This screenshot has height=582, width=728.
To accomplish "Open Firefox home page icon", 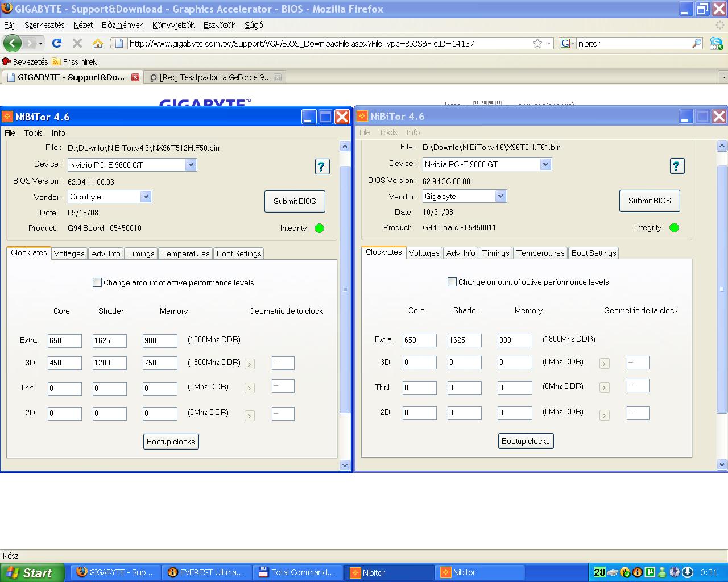I will click(x=98, y=43).
